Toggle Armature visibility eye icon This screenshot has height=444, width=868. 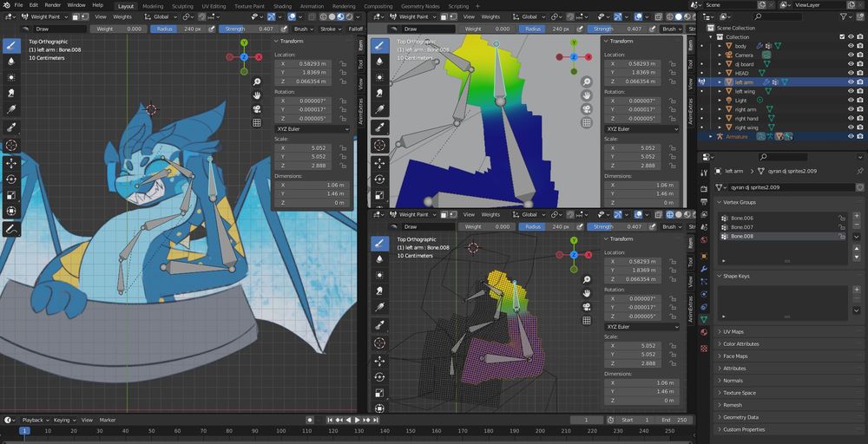click(851, 136)
